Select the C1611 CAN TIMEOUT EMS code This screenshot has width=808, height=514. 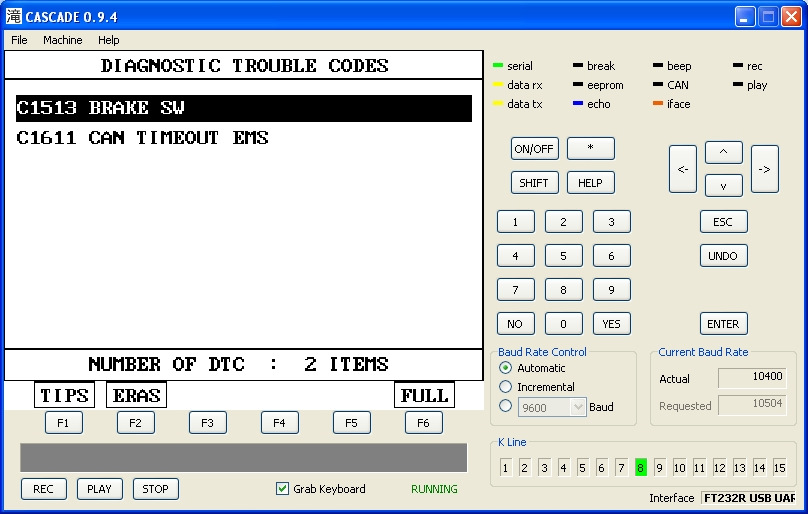pos(142,138)
